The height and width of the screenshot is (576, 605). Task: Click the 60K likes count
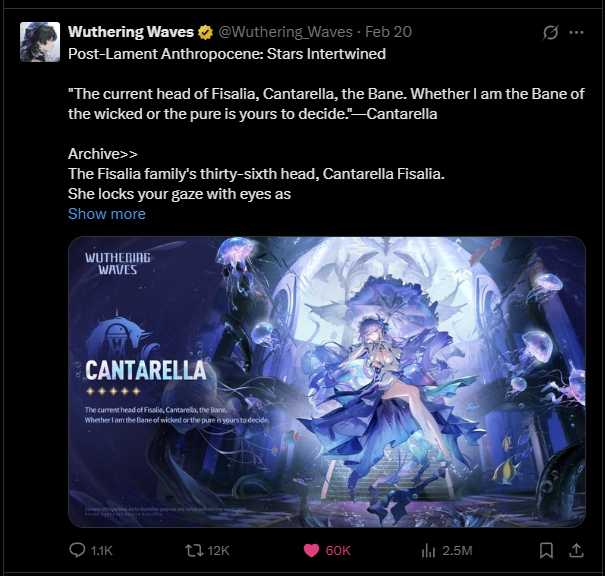(338, 551)
